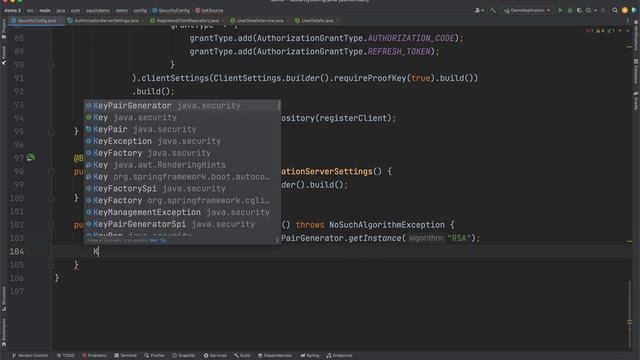
Task: Switch to the SecurityConfig.java tab
Action: pyautogui.click(x=36, y=20)
